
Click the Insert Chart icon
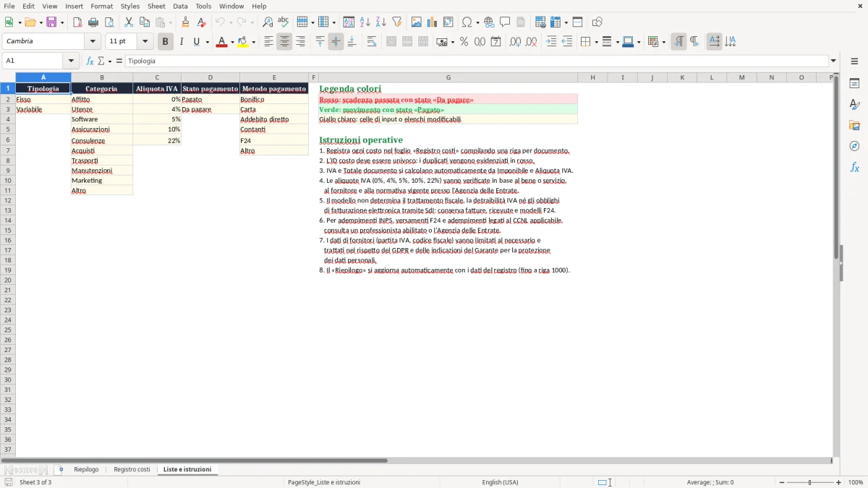433,22
